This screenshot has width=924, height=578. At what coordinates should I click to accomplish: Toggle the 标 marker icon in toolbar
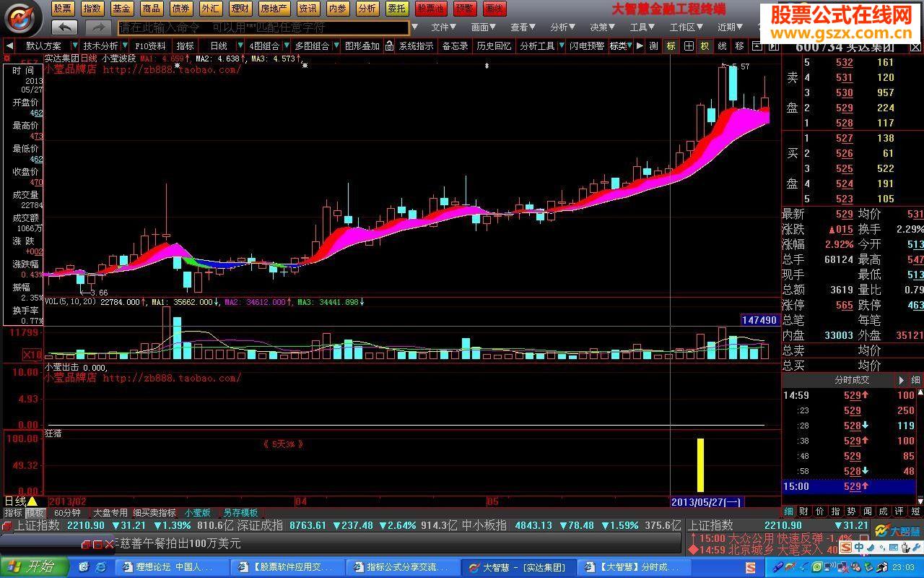(671, 46)
